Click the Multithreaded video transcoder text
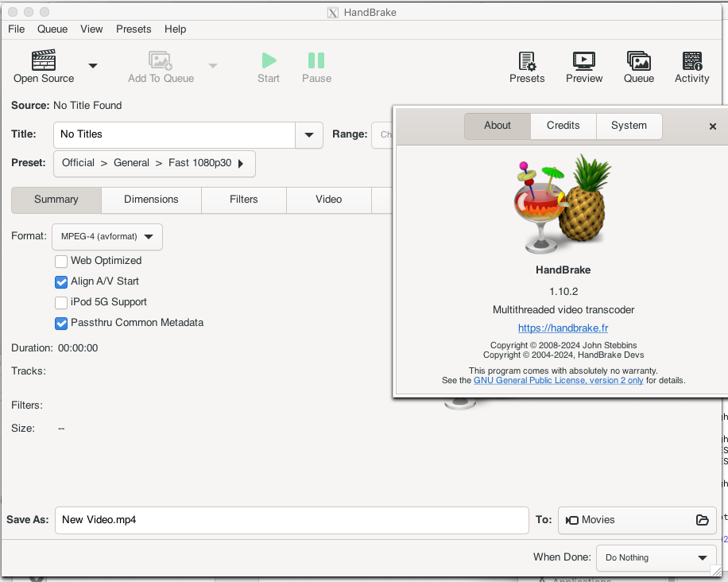The height and width of the screenshot is (582, 728). click(563, 310)
